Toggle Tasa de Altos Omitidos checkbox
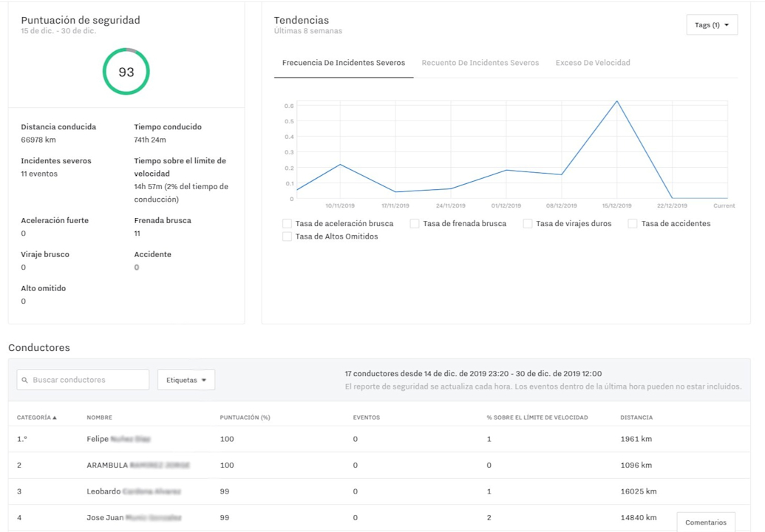Screen dimensions: 765x532 click(x=288, y=236)
